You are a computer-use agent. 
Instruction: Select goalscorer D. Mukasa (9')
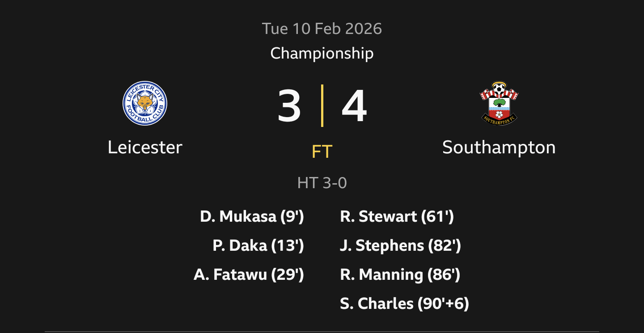pos(252,217)
